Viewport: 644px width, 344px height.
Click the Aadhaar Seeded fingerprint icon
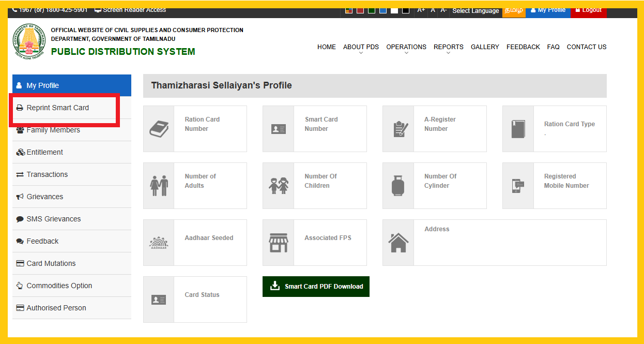[159, 242]
